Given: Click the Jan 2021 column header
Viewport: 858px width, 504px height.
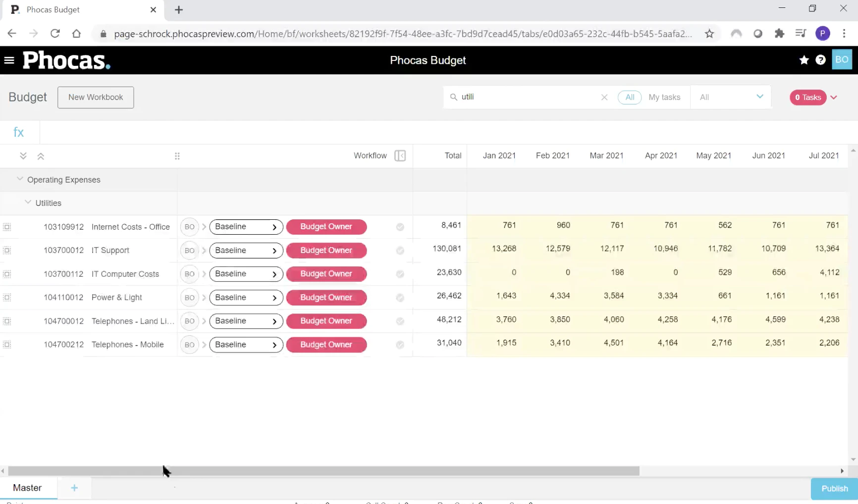Looking at the screenshot, I should [499, 155].
